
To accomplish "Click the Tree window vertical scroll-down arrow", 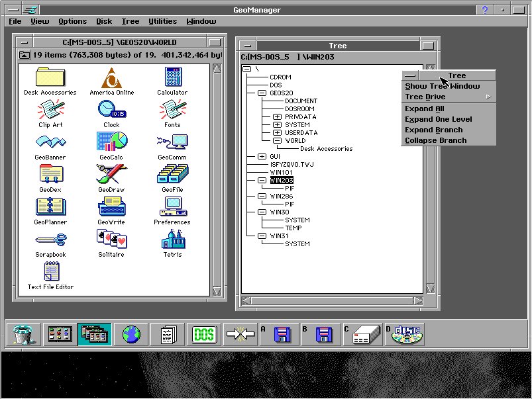I will click(430, 288).
